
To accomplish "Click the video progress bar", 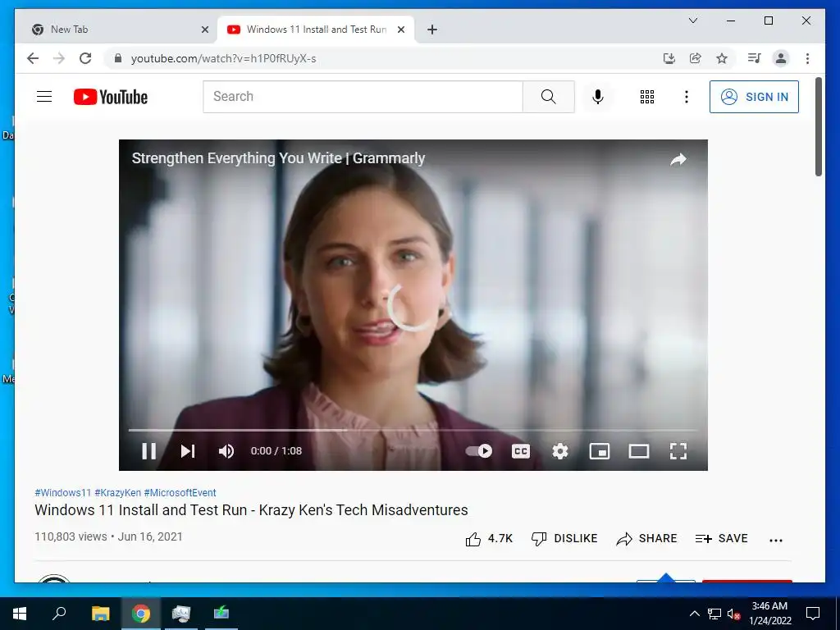I will coord(413,430).
